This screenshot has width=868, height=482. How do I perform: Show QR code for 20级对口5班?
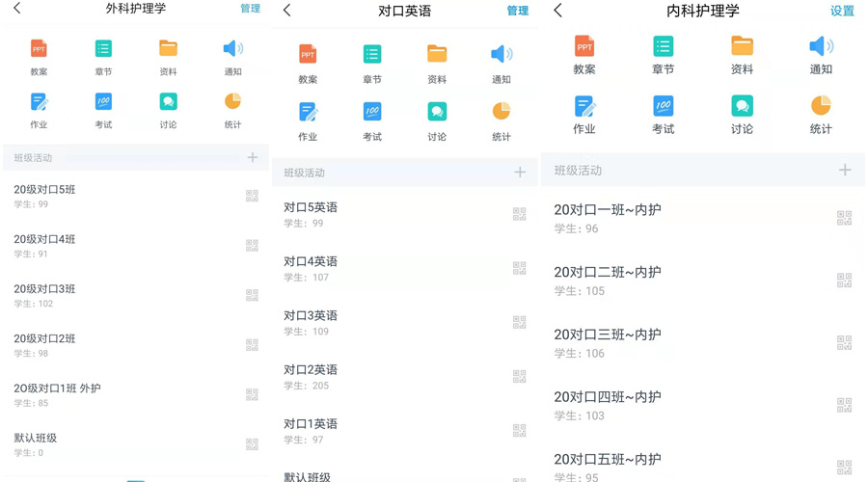point(252,196)
